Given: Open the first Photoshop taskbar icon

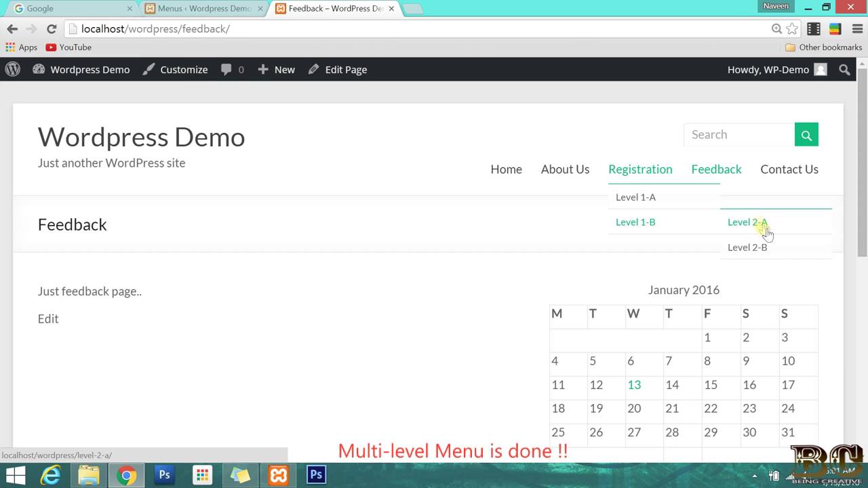Looking at the screenshot, I should point(164,475).
